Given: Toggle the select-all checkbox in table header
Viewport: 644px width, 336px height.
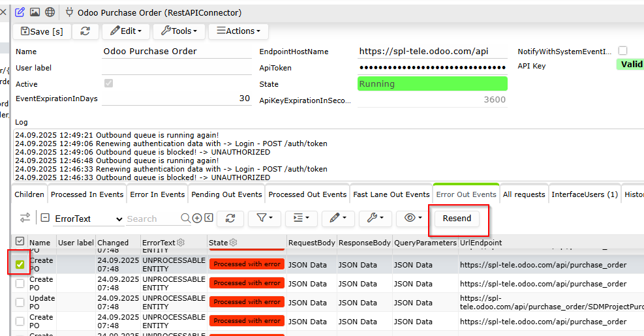Looking at the screenshot, I should (20, 241).
